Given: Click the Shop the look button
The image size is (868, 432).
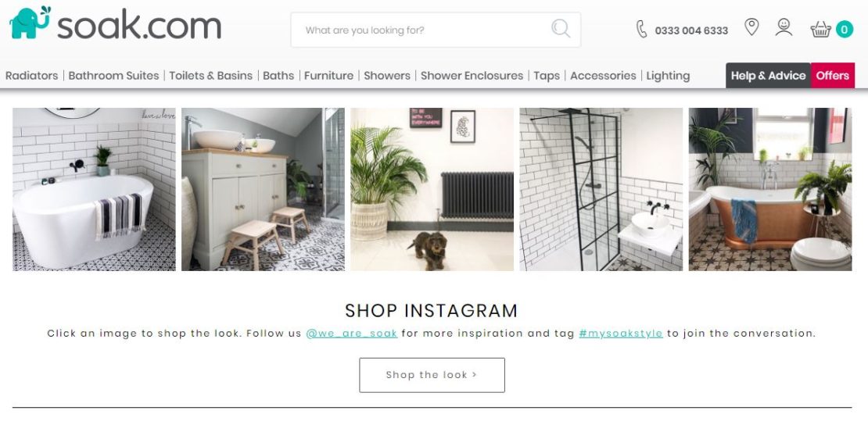Looking at the screenshot, I should pos(432,375).
